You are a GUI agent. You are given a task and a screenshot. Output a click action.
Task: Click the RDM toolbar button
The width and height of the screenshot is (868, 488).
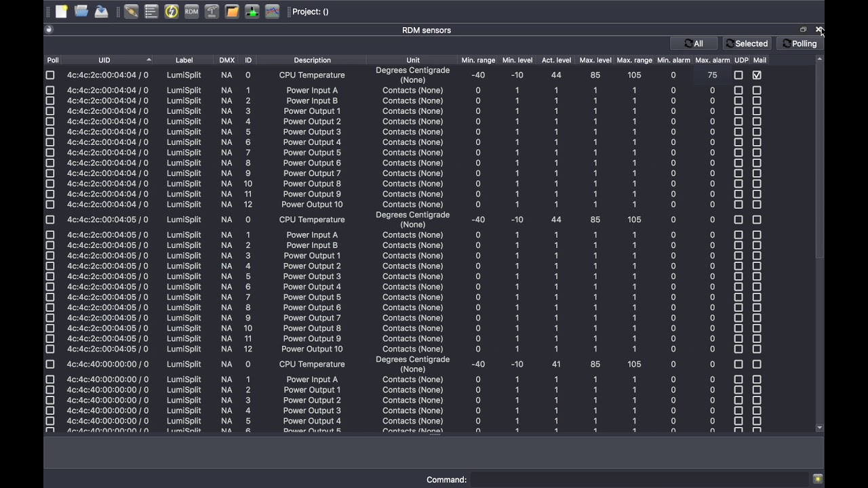192,12
